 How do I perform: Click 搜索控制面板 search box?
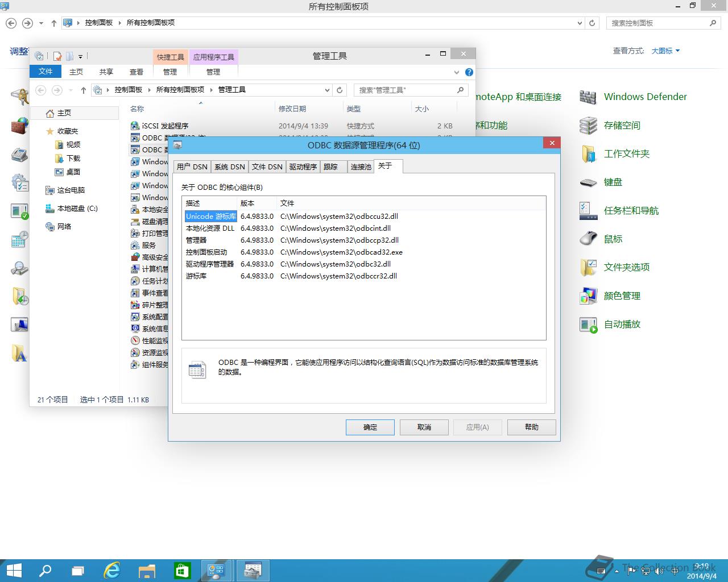(663, 23)
